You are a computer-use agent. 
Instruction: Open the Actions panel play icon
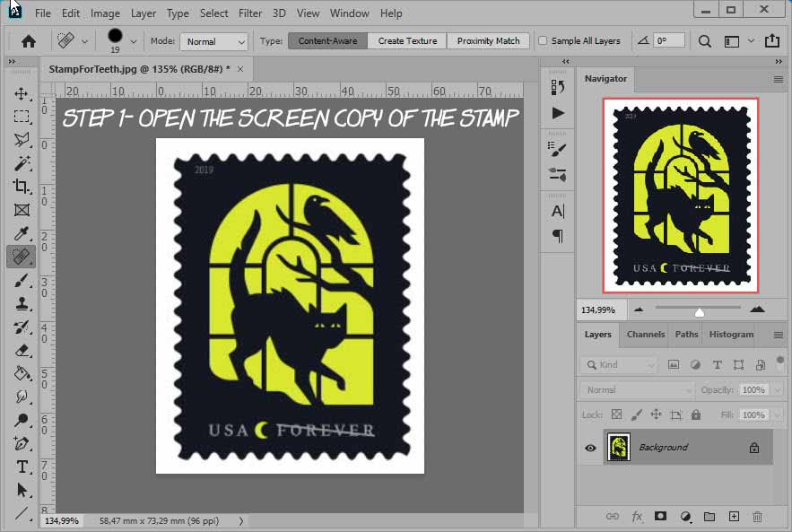[558, 113]
